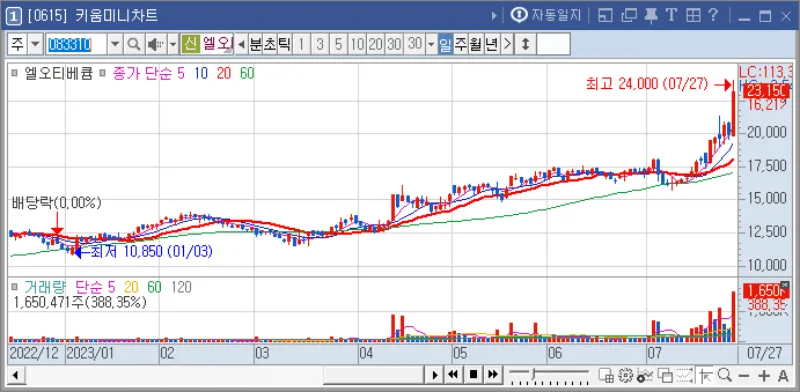Click the screen layout icon in title bar

[x=605, y=16]
